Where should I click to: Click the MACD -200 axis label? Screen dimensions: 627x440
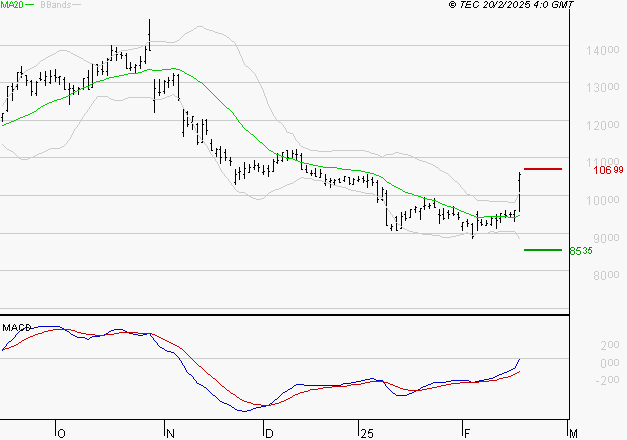tap(607, 380)
